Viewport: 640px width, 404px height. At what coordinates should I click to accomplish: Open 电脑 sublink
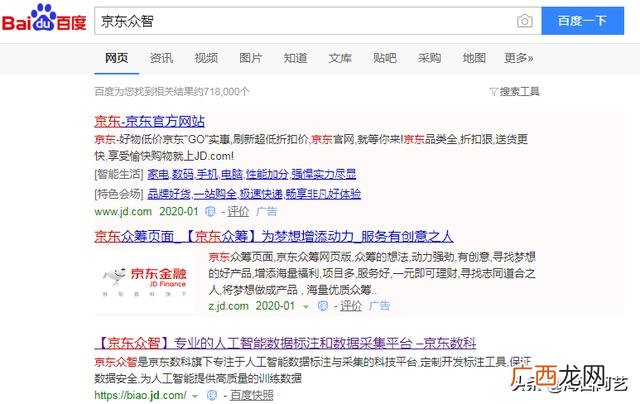[231, 175]
